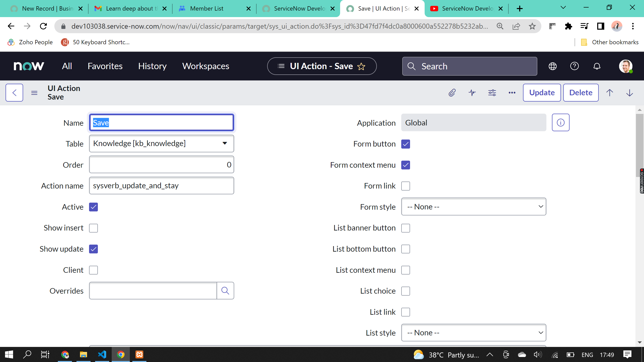Open the notifications bell

tap(597, 66)
